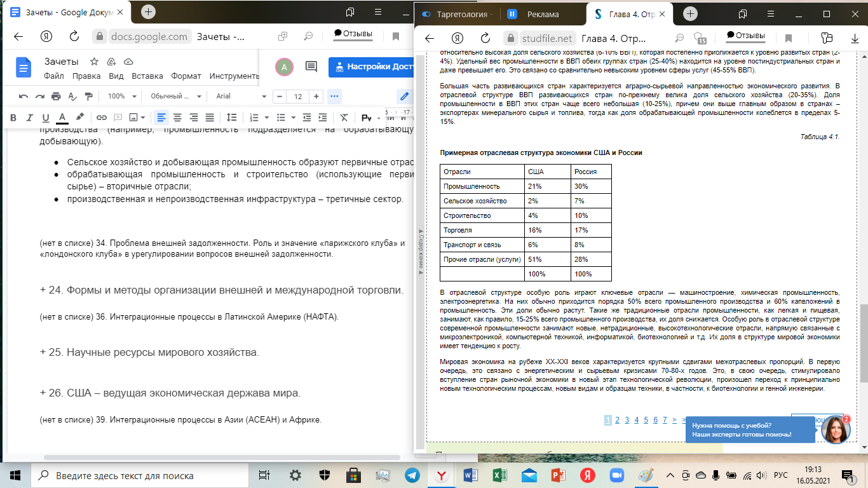Click the clear formatting icon
The image size is (868, 488).
tap(344, 118)
